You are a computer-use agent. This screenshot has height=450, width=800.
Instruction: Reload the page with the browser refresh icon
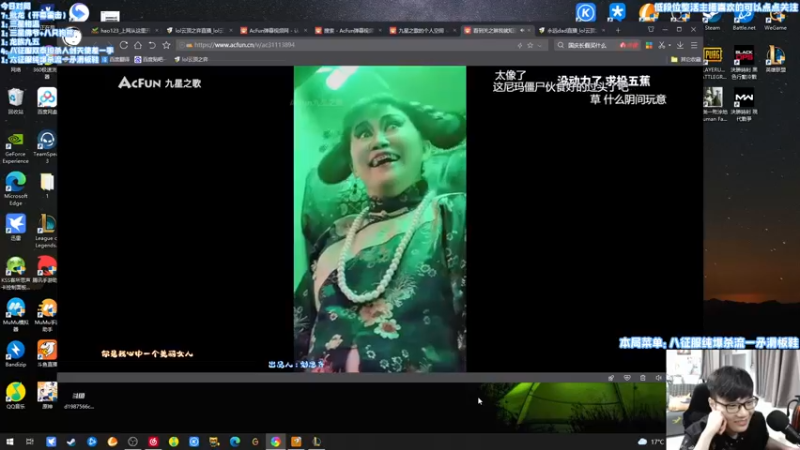tap(123, 45)
